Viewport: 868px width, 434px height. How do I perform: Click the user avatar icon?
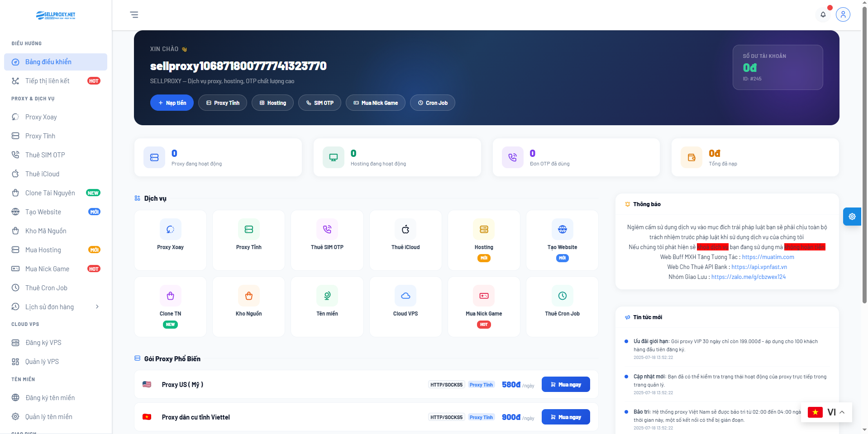pyautogui.click(x=843, y=14)
